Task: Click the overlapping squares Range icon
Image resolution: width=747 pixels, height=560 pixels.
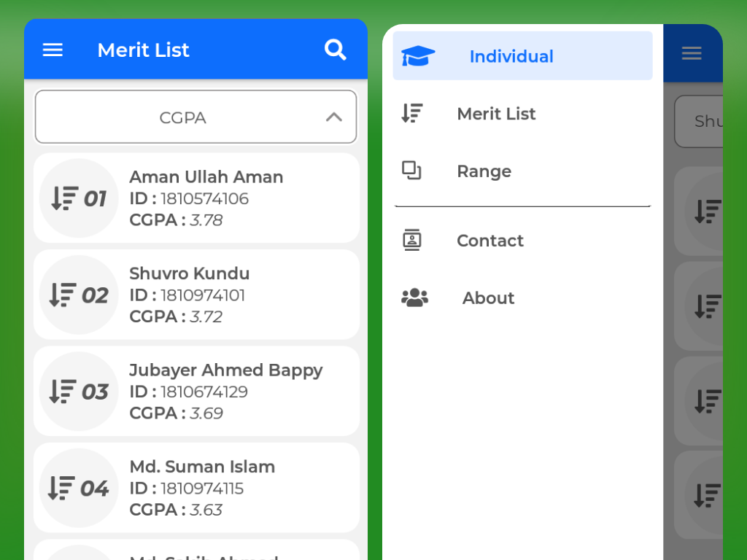Action: 411,171
